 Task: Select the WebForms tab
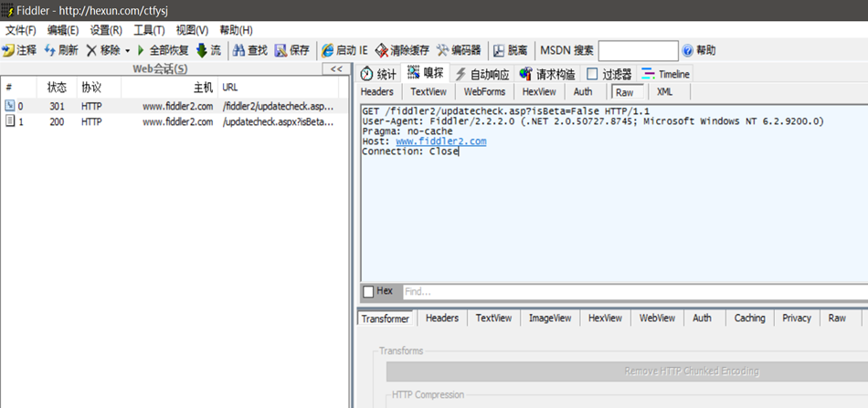[x=485, y=92]
